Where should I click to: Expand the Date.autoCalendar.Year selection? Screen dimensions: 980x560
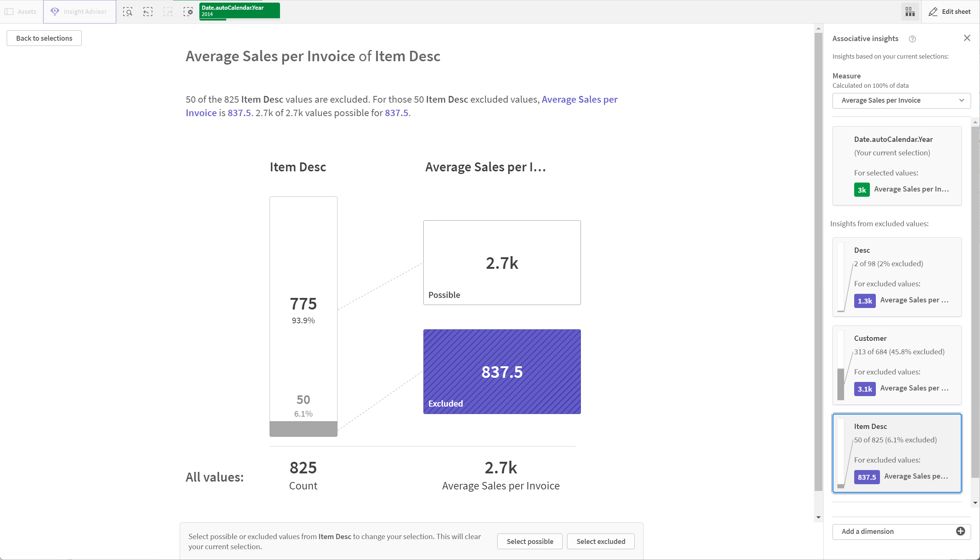239,11
